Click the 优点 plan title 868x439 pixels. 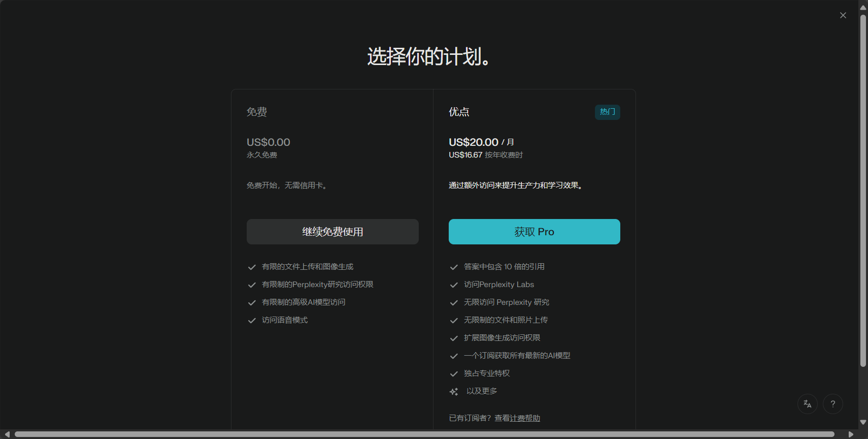(459, 112)
